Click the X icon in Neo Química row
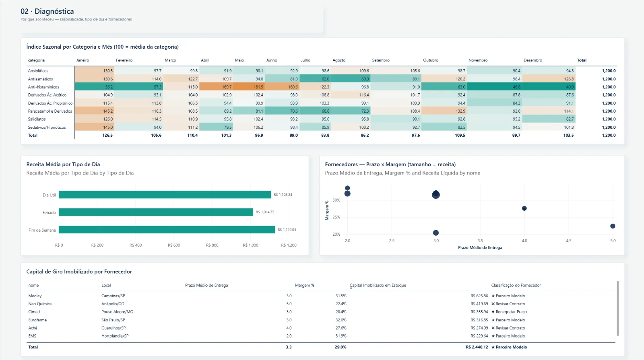The image size is (644, 360). (493, 304)
